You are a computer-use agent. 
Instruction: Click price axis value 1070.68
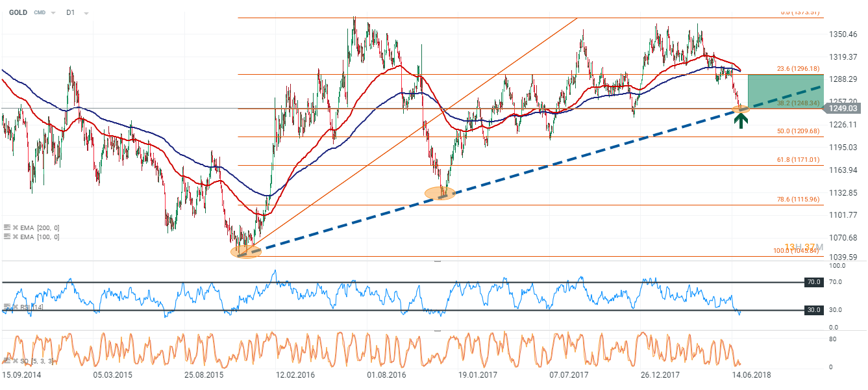[843, 237]
